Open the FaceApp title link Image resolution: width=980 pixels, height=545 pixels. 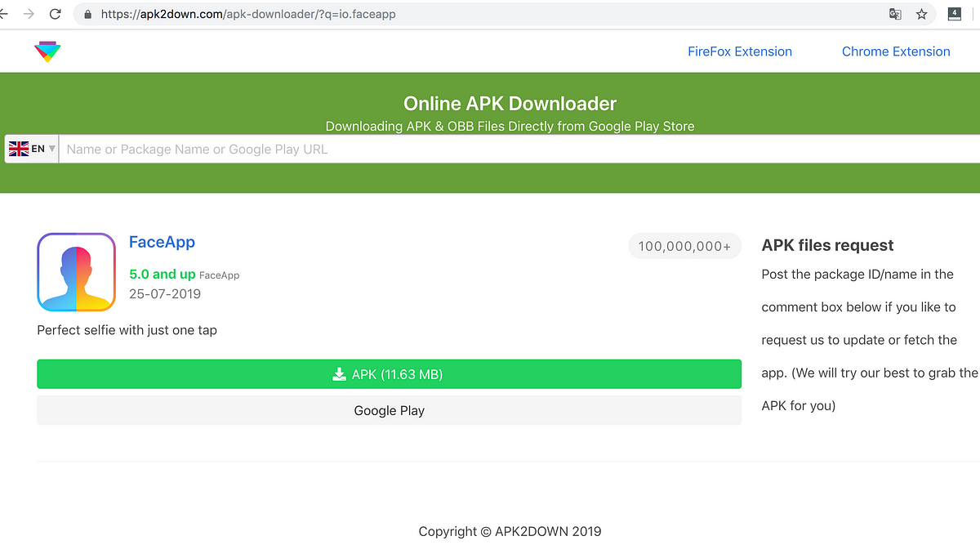tap(162, 242)
